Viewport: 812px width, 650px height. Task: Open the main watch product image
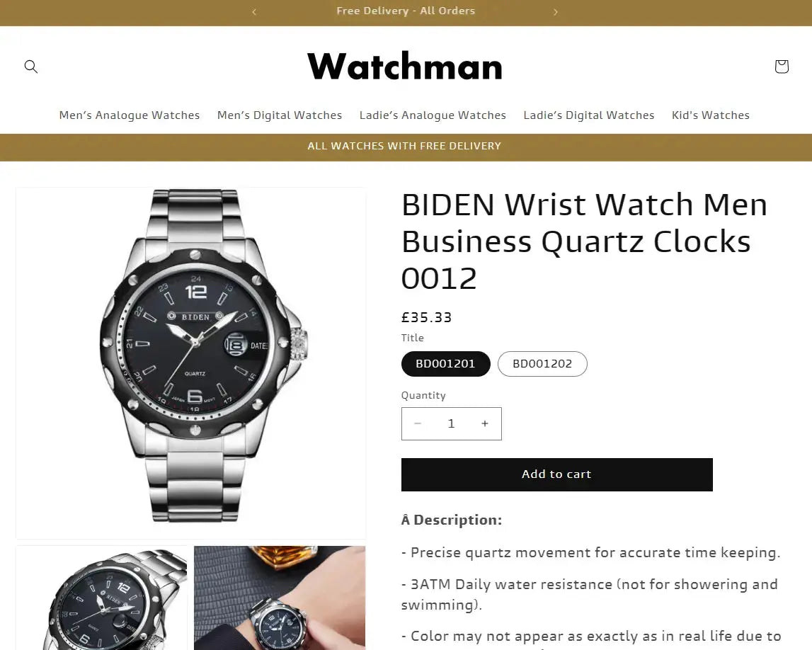point(191,363)
